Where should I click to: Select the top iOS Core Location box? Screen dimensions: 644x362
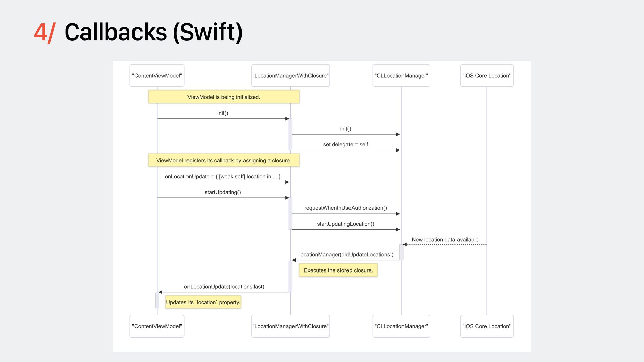487,76
